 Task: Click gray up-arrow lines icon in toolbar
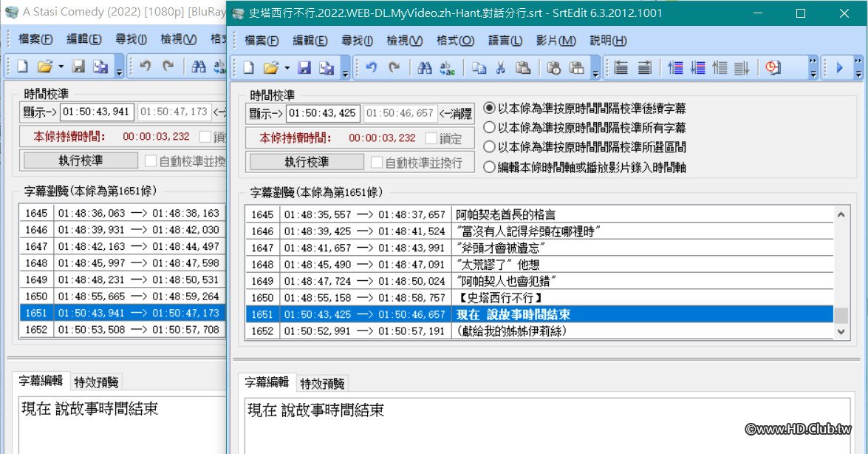(720, 67)
